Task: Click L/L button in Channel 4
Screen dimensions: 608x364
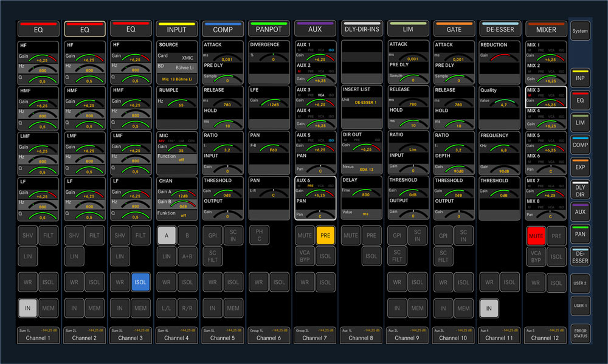Action: pos(167,308)
